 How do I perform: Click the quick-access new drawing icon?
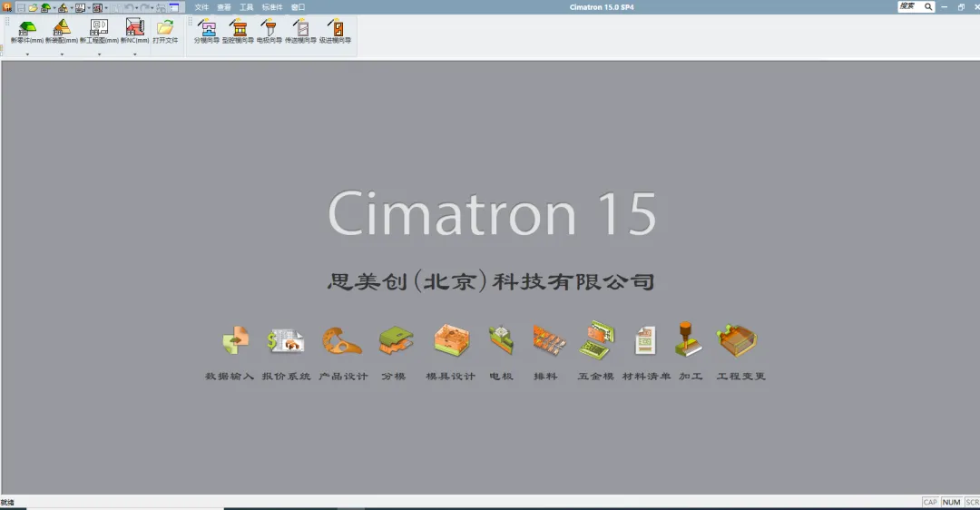(x=80, y=8)
